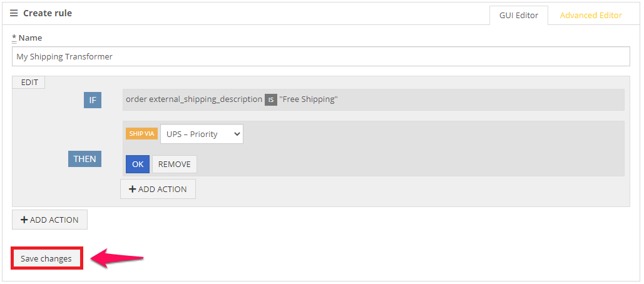The width and height of the screenshot is (644, 284).
Task: Click the orange SHIP VIA badge
Action: coord(141,134)
